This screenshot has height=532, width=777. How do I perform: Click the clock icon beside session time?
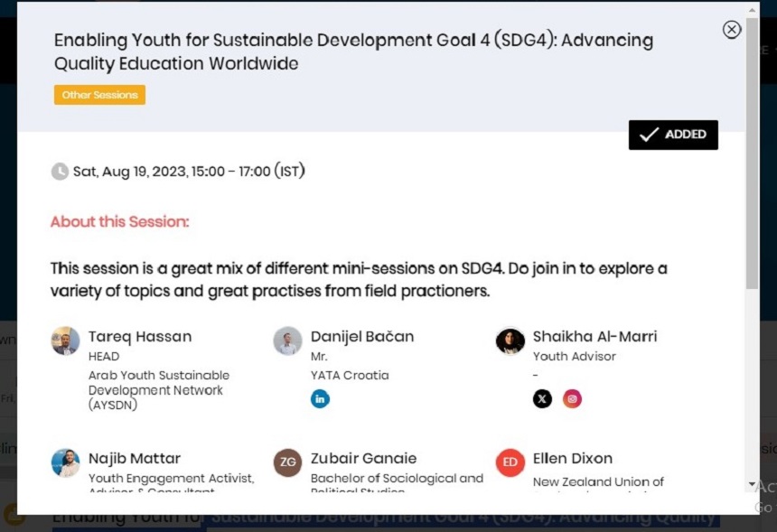(x=60, y=171)
